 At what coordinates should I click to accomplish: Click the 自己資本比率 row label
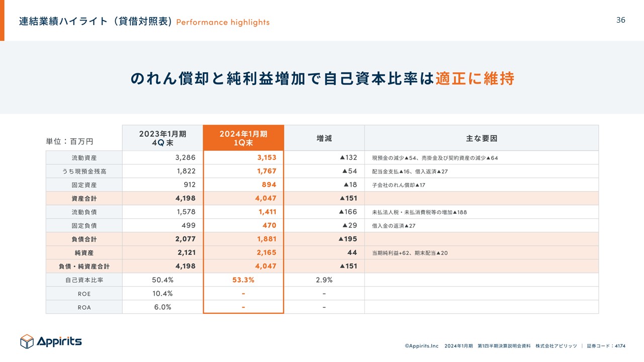coord(84,280)
